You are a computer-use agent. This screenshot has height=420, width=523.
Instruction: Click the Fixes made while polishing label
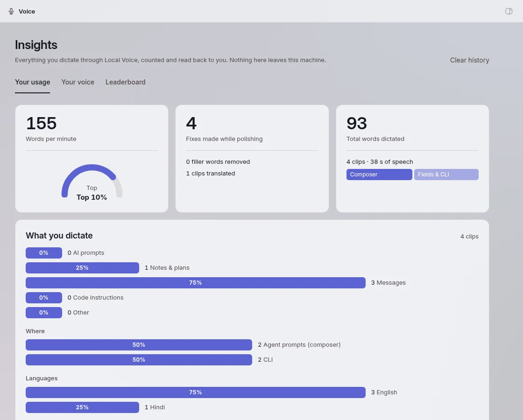tap(224, 139)
